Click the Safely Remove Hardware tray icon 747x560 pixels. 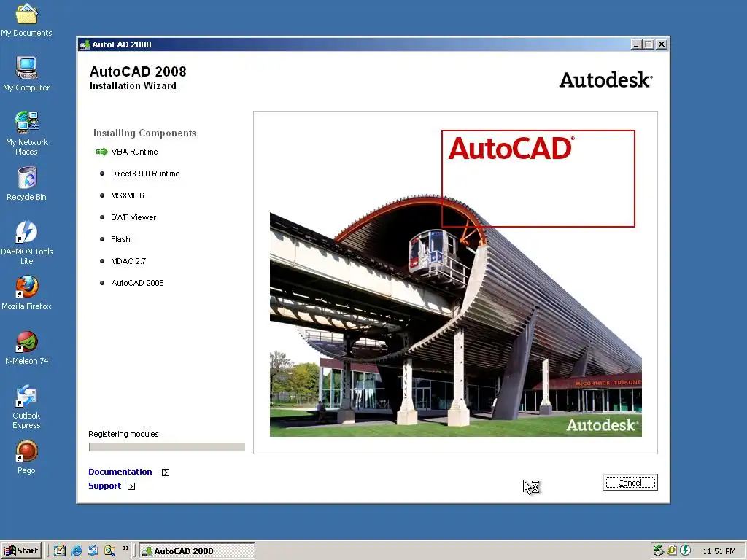click(659, 551)
